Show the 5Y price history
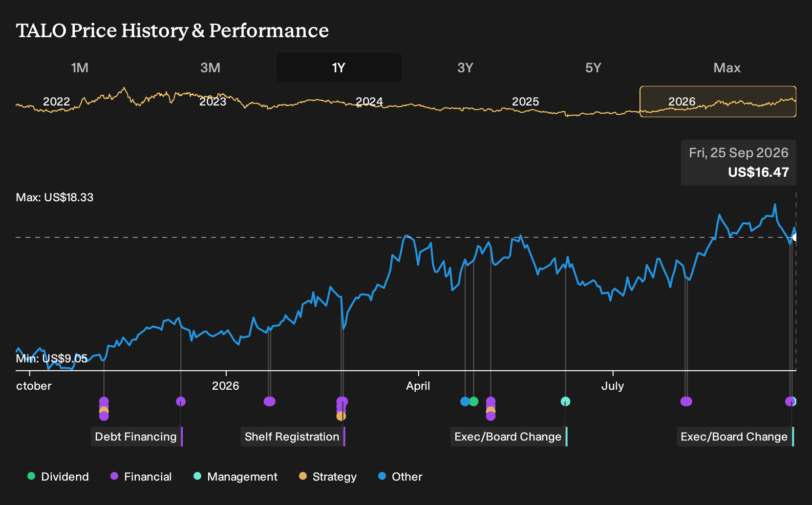 (593, 68)
